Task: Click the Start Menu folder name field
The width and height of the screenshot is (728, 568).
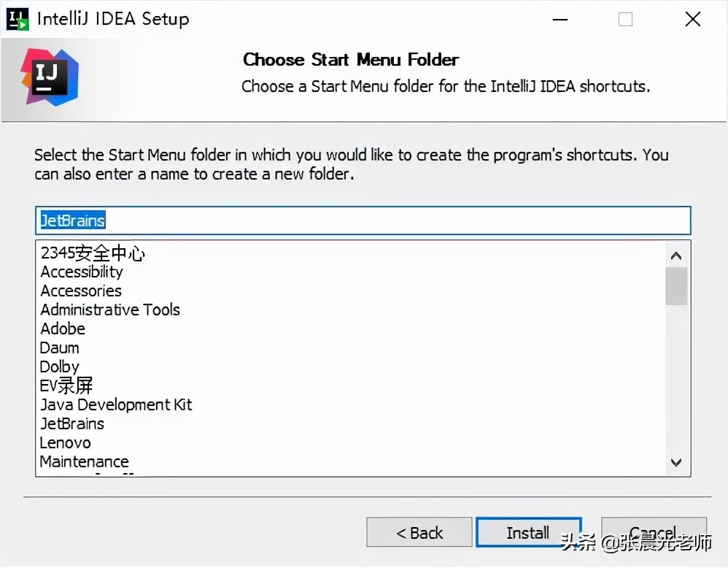Action: [363, 220]
